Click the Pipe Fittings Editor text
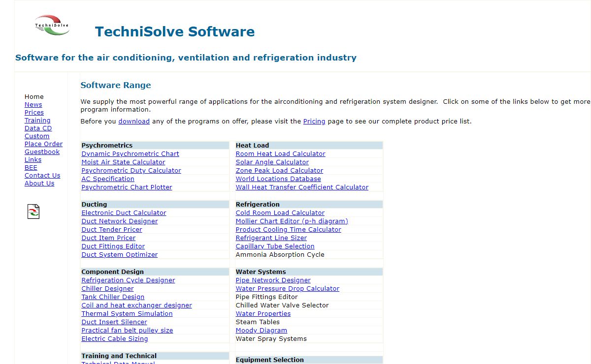Screen dimensions: 591x364 pos(267,297)
